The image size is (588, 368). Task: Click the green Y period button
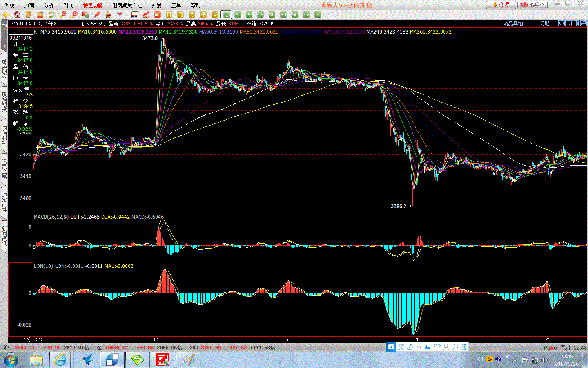(x=318, y=15)
